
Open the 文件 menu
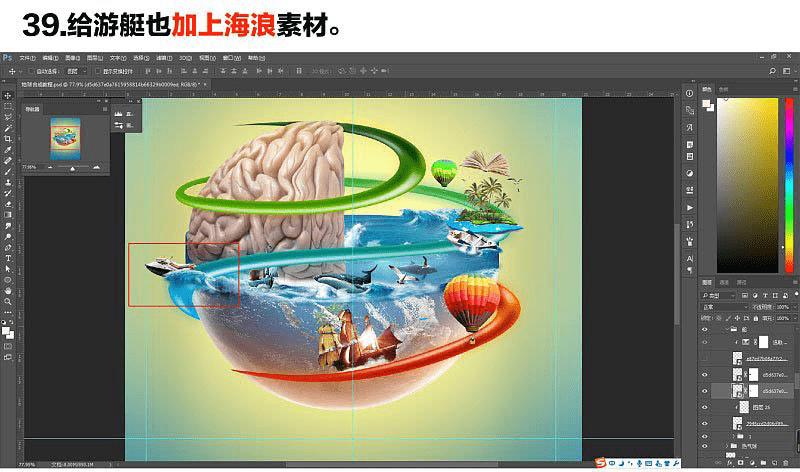(x=27, y=58)
